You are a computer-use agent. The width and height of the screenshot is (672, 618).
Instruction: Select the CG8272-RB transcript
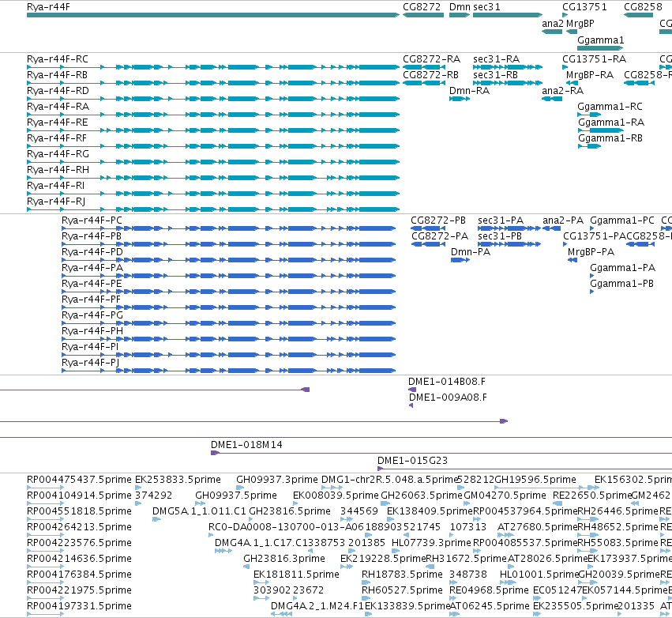(x=423, y=83)
